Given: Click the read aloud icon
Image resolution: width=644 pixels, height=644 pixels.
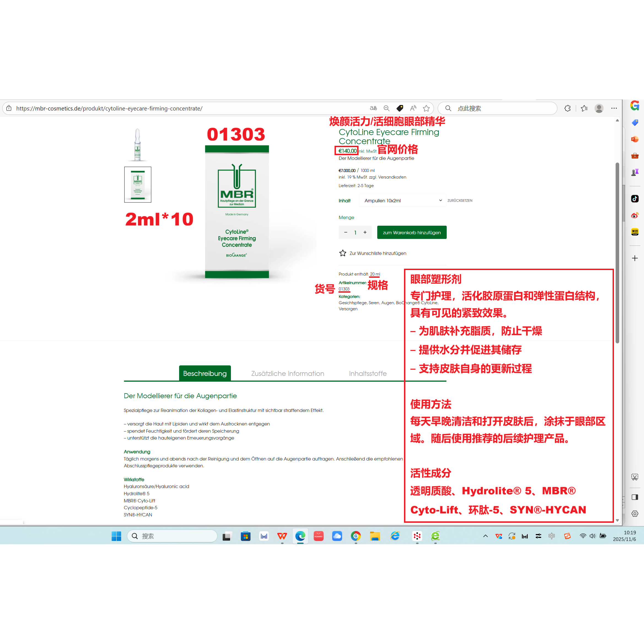Looking at the screenshot, I should pos(413,108).
